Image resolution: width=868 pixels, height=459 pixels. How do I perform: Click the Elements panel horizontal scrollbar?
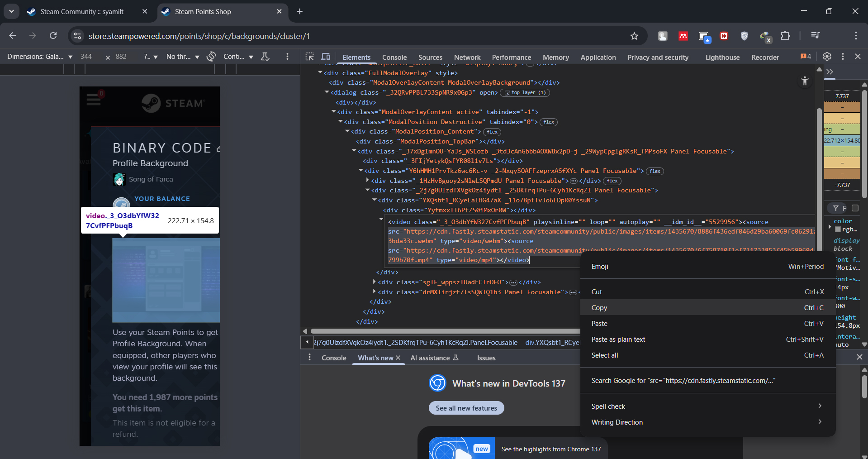tap(445, 331)
